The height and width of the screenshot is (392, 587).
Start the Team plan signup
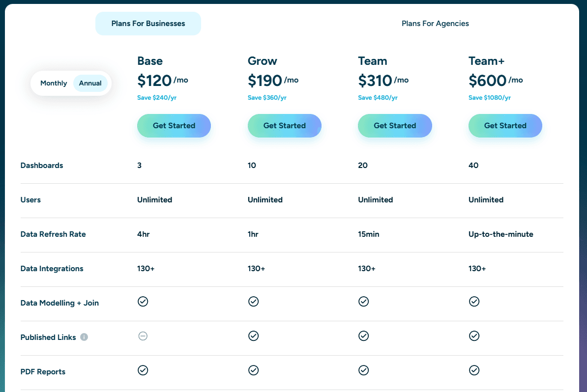[x=395, y=126]
